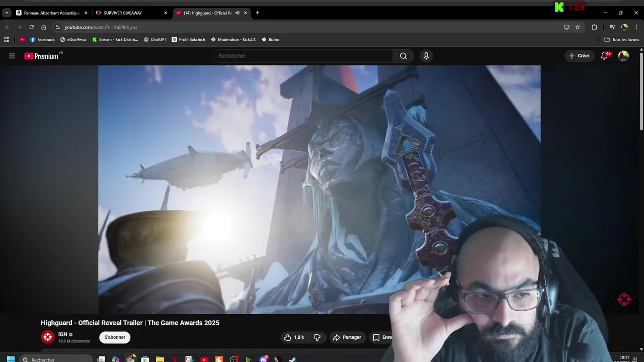This screenshot has height=362, width=644.
Task: Open the YouTube account avatar menu
Action: click(623, 56)
